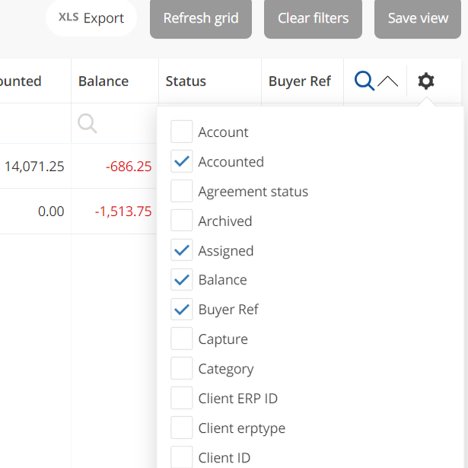The height and width of the screenshot is (468, 468).
Task: Uncheck the Assigned column checkbox
Action: (182, 250)
